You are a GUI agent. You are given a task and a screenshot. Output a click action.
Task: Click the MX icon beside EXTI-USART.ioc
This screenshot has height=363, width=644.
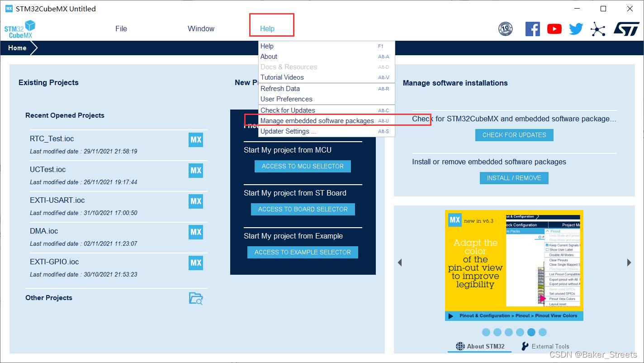196,201
